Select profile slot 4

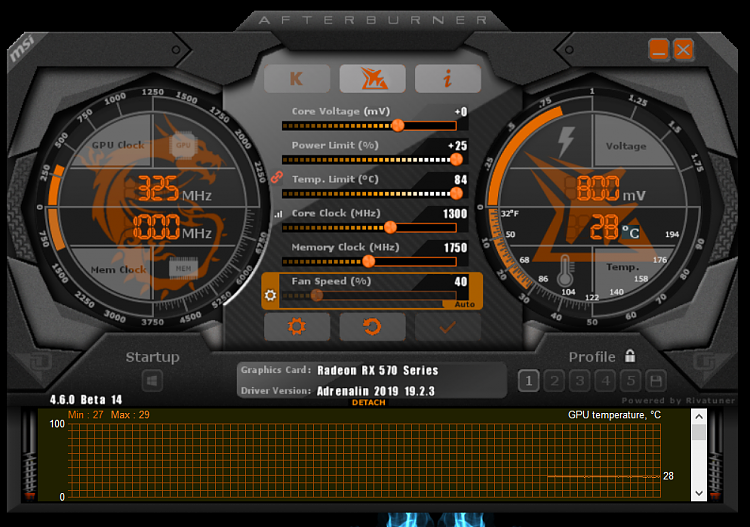tap(606, 381)
